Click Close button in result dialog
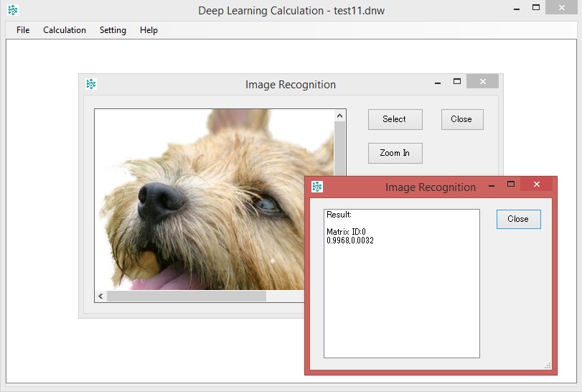The width and height of the screenshot is (582, 392). point(519,219)
